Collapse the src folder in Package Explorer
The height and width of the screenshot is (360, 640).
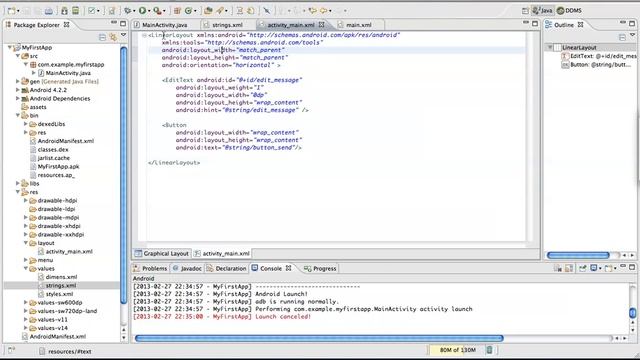18,56
